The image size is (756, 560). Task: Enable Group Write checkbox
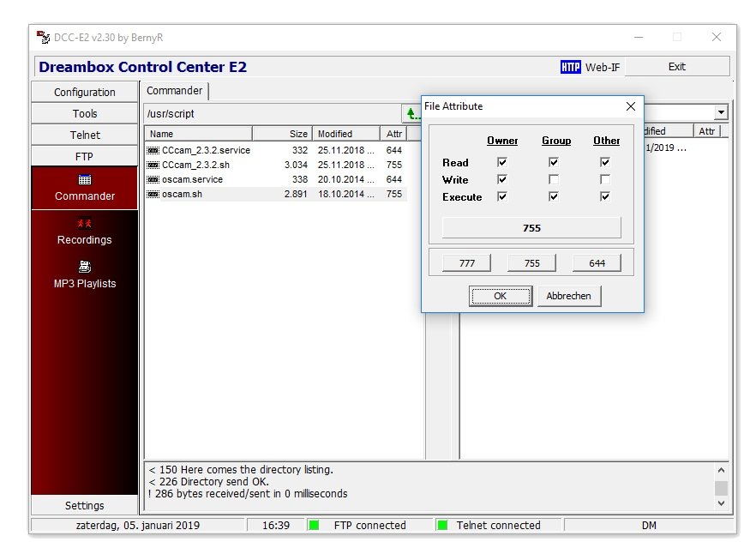pos(554,179)
